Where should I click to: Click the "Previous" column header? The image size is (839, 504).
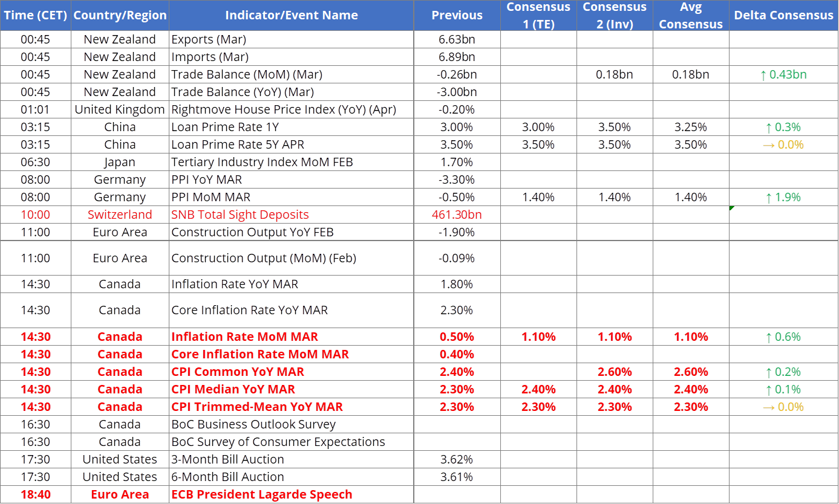457,15
